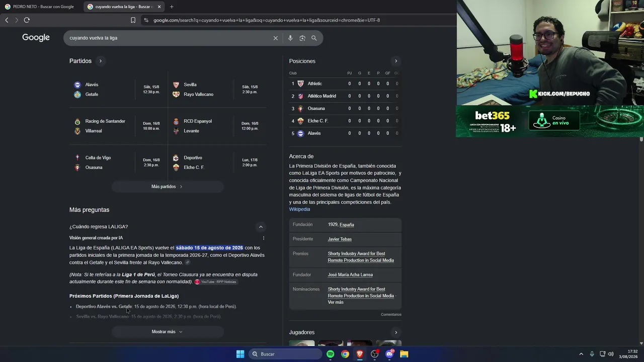The image size is (644, 362).
Task: Open volume control in system tray
Action: point(611,354)
